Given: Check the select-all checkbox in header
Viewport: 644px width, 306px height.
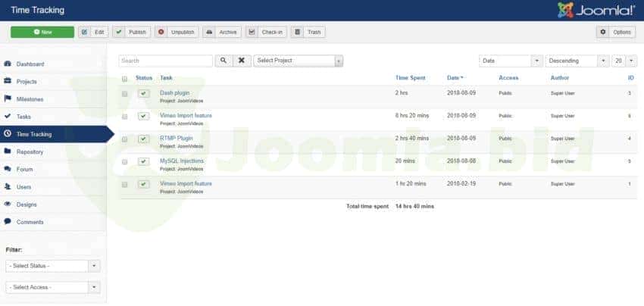Looking at the screenshot, I should point(125,78).
